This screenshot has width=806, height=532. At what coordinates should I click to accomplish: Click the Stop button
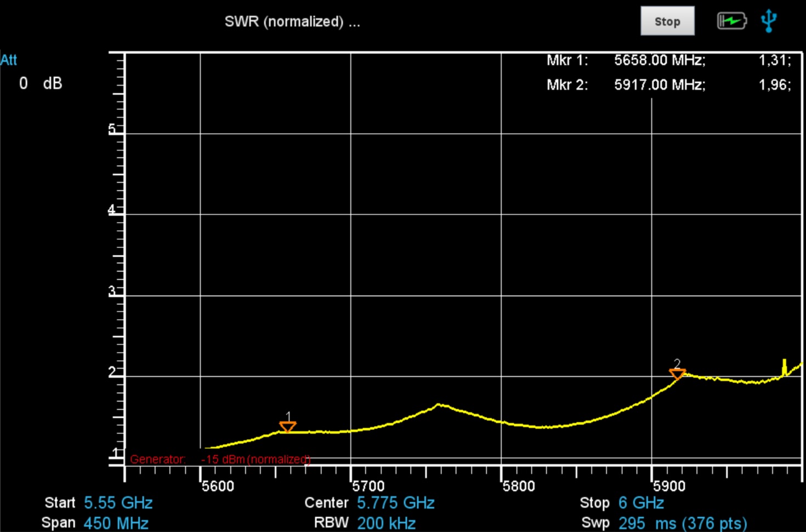(x=667, y=21)
